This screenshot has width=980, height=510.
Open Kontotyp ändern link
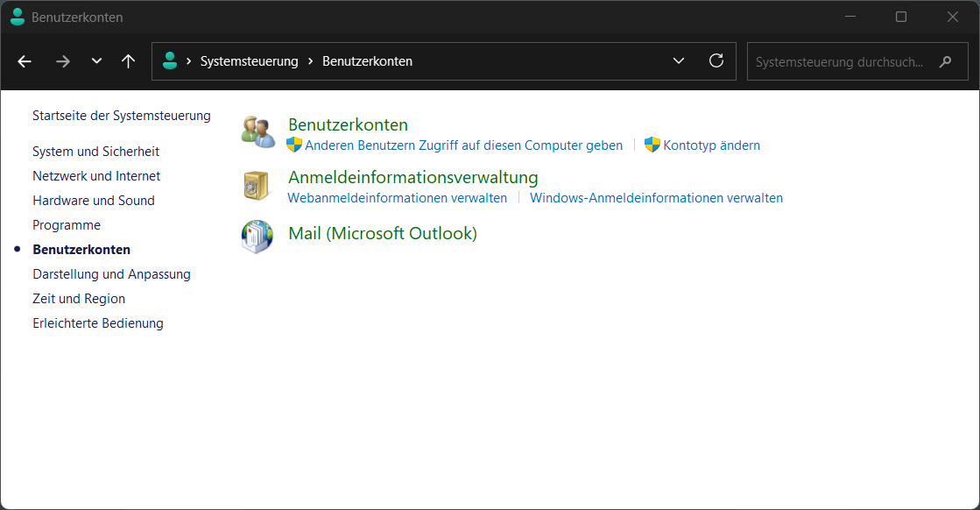click(711, 145)
